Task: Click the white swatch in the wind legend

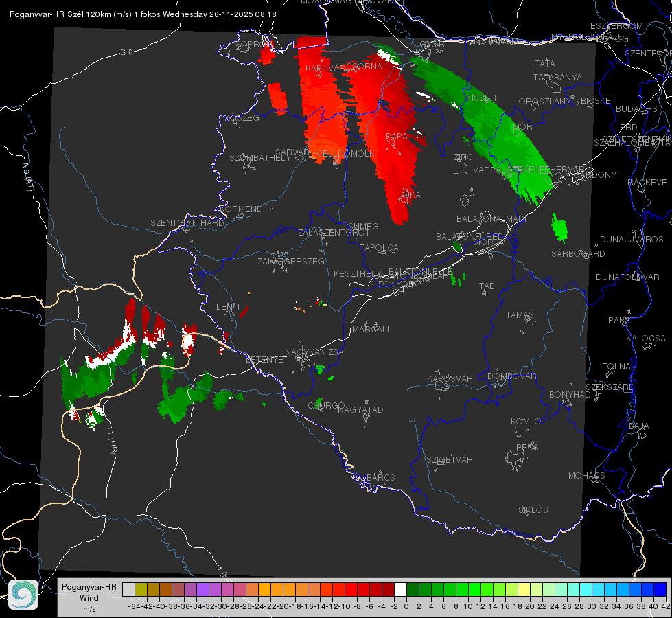Action: point(400,589)
